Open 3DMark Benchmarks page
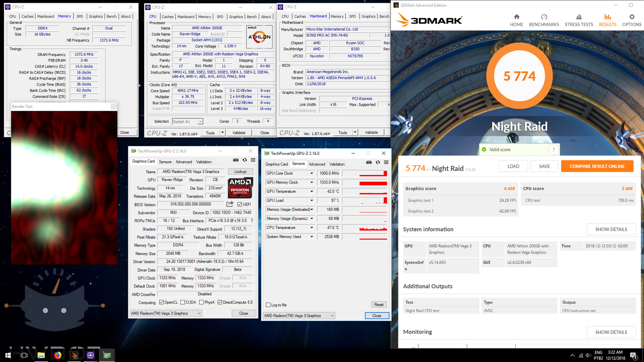This screenshot has height=362, width=644. pos(544,20)
